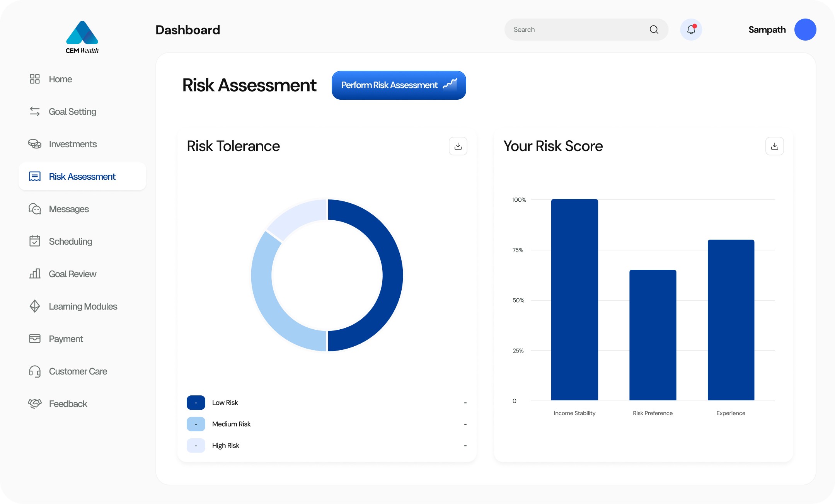Click the Investments coins icon
The image size is (835, 504).
[x=35, y=144]
